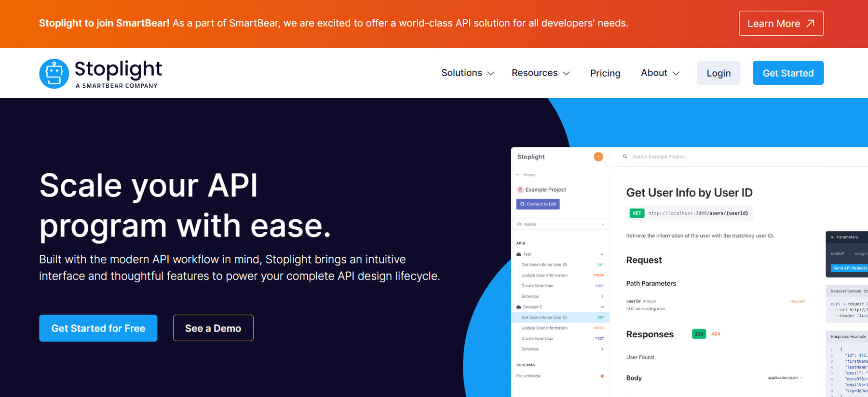Open the Resources dropdown menu
Viewport: 868px width, 397px height.
541,73
